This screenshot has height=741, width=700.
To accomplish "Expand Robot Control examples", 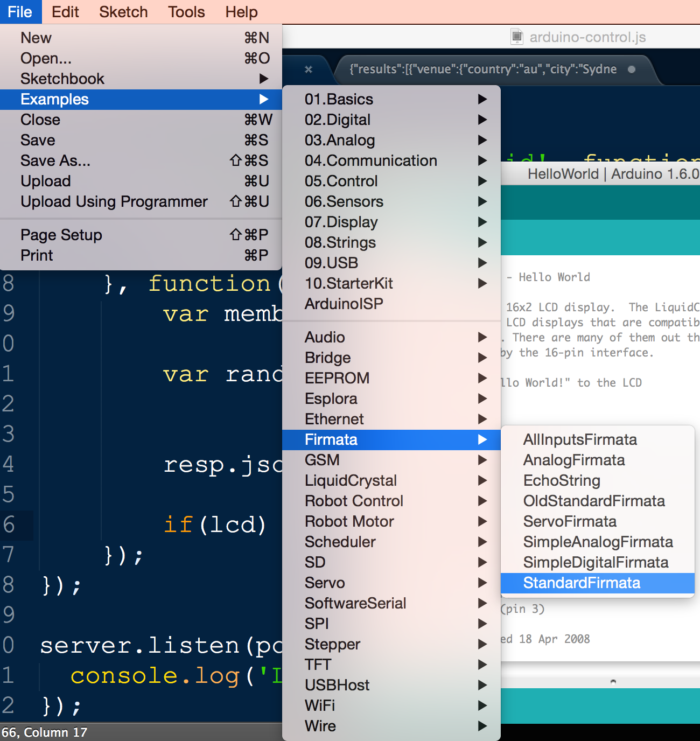I will [x=391, y=501].
